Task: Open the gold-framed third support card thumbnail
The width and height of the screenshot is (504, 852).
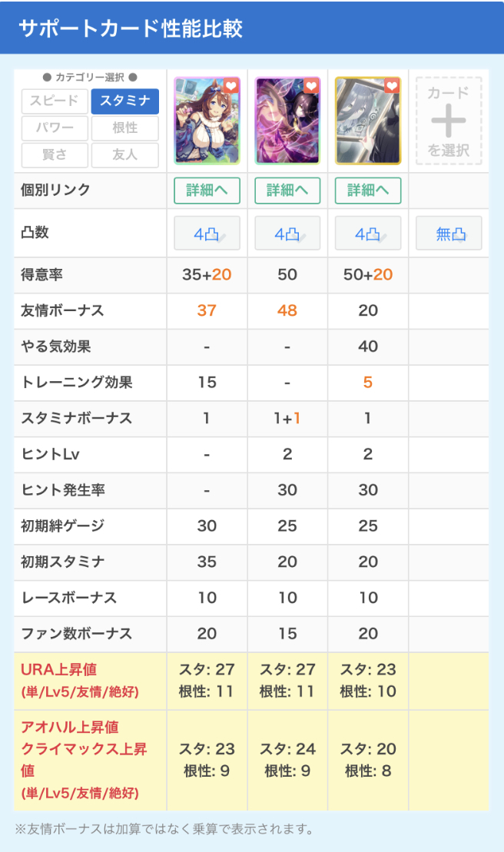Action: [368, 123]
